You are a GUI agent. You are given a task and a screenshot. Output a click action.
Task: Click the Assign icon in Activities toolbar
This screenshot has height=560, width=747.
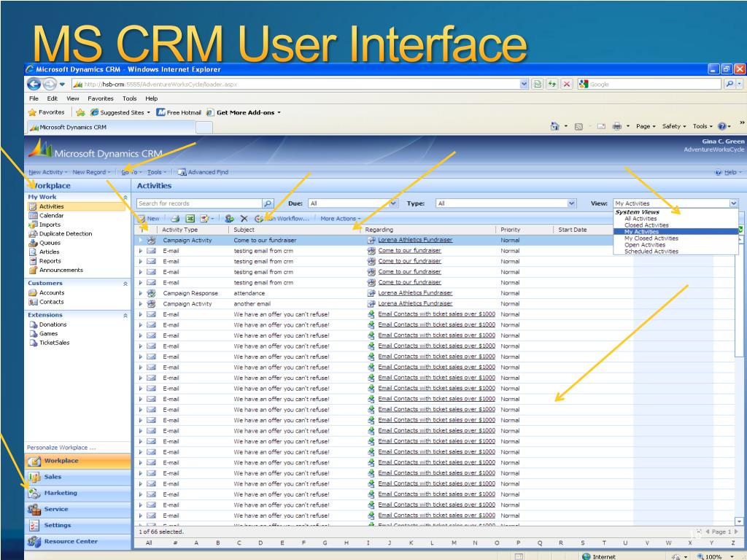pyautogui.click(x=230, y=219)
